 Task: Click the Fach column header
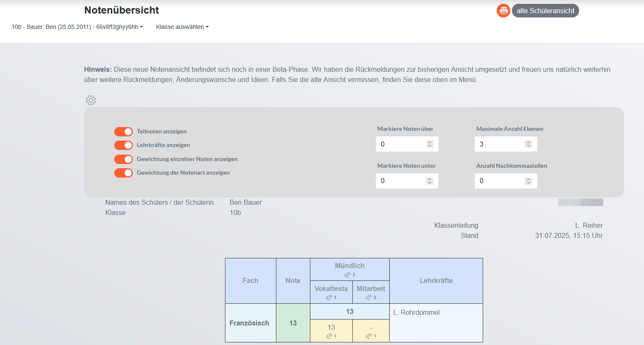tap(250, 281)
